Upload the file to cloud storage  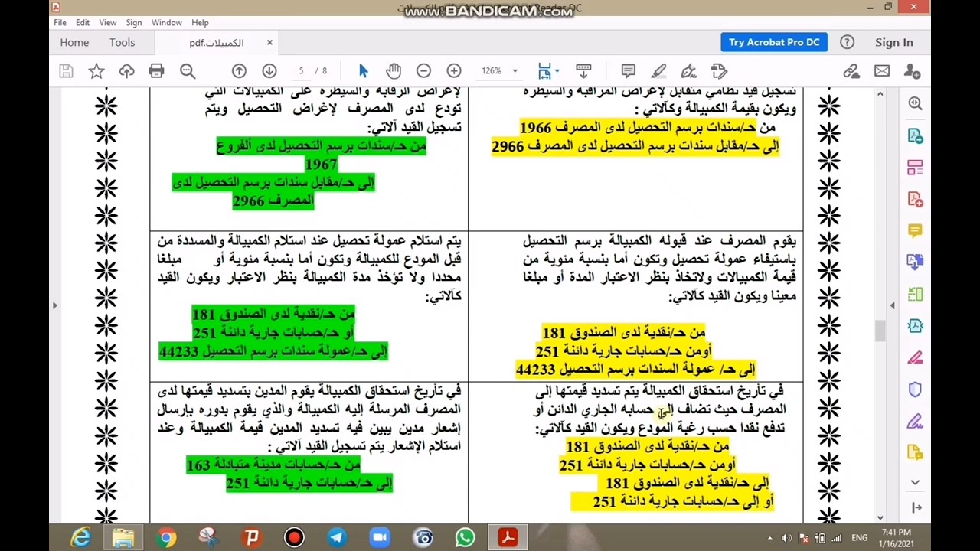click(x=126, y=71)
